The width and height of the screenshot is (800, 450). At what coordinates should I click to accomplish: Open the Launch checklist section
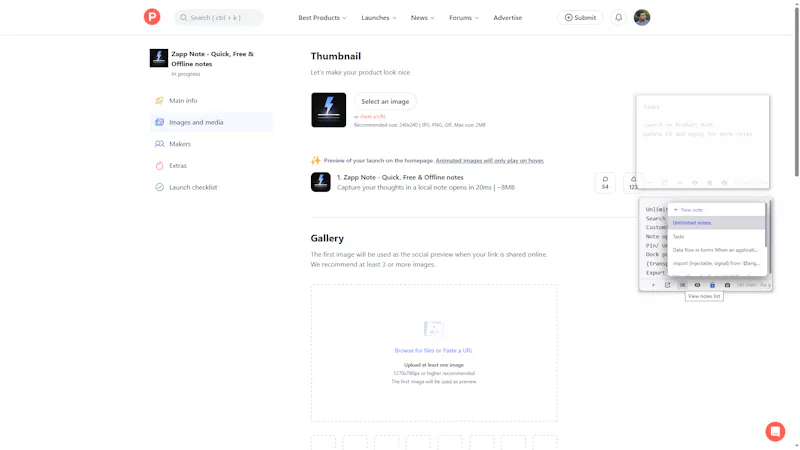(x=211, y=187)
